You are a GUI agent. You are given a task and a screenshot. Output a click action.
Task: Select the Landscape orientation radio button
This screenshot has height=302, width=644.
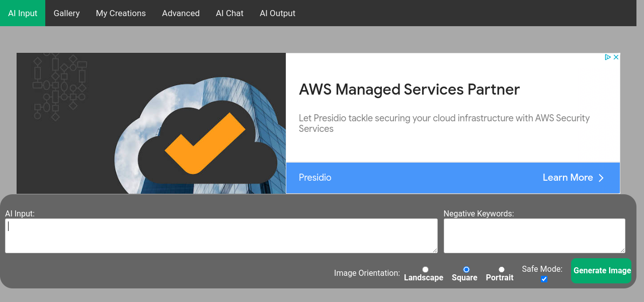point(425,270)
